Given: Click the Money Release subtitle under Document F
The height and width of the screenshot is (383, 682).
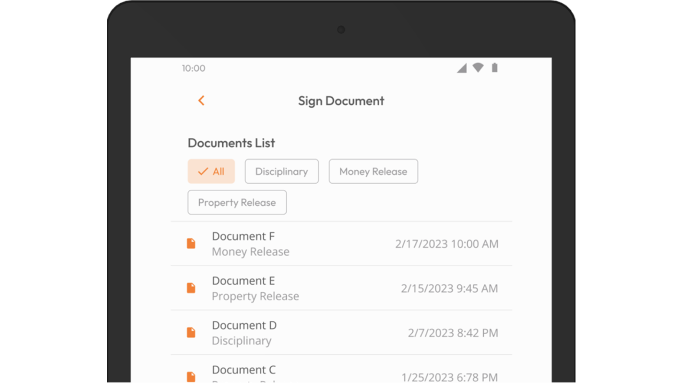Looking at the screenshot, I should point(251,252).
